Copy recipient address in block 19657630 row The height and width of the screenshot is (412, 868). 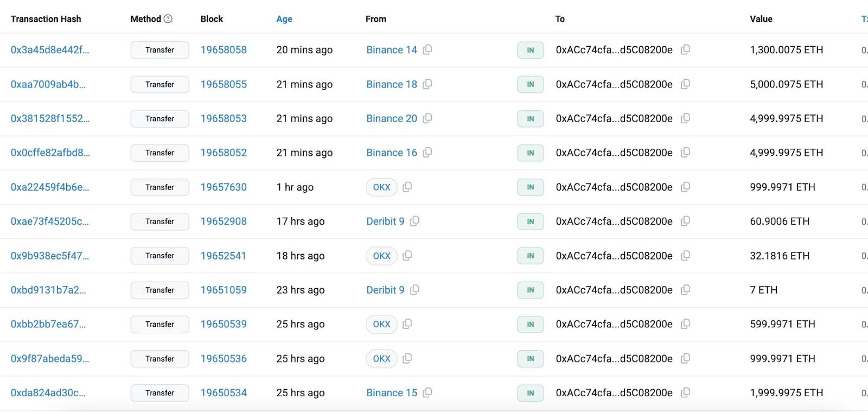point(686,187)
